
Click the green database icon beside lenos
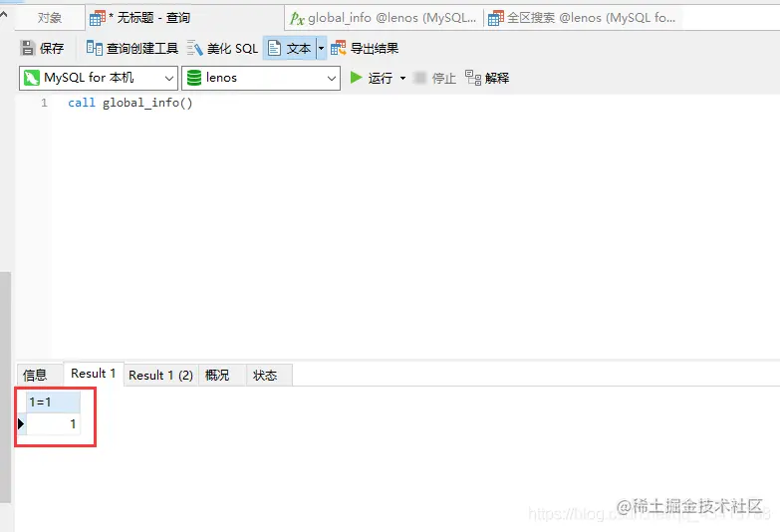pos(194,78)
